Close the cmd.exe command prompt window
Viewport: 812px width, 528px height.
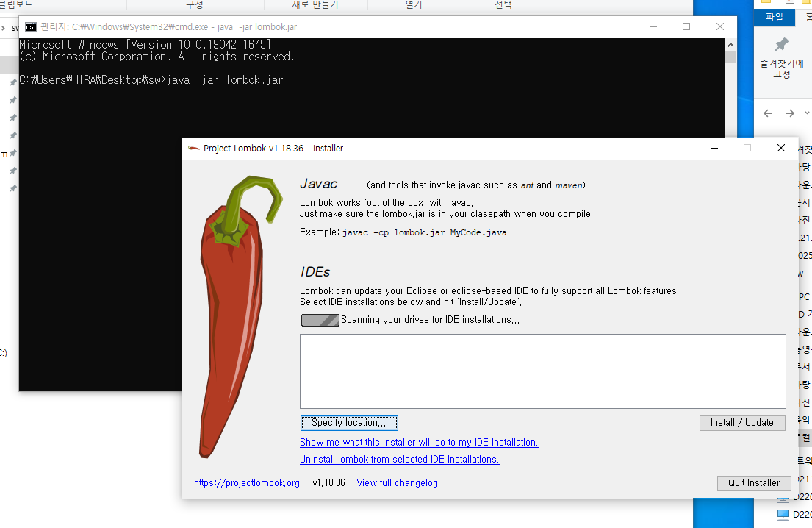(720, 27)
